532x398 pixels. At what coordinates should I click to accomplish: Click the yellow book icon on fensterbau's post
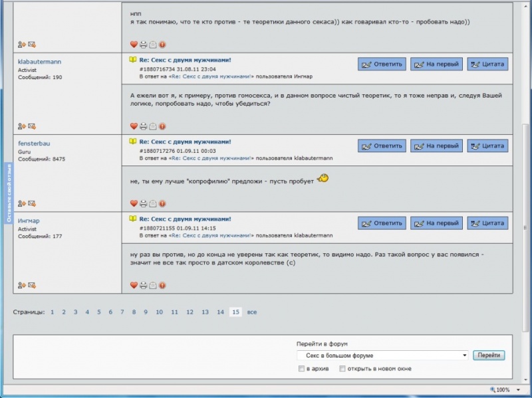[133, 142]
